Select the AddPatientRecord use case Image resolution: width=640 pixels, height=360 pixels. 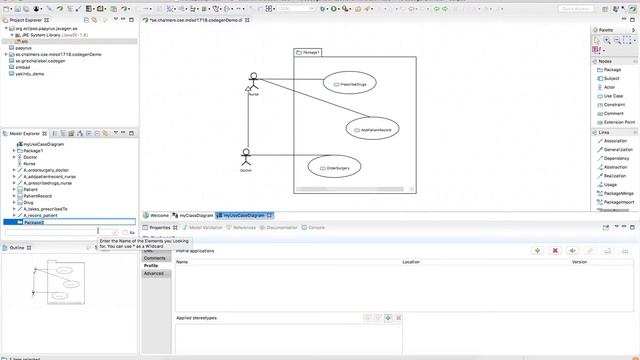tap(372, 129)
